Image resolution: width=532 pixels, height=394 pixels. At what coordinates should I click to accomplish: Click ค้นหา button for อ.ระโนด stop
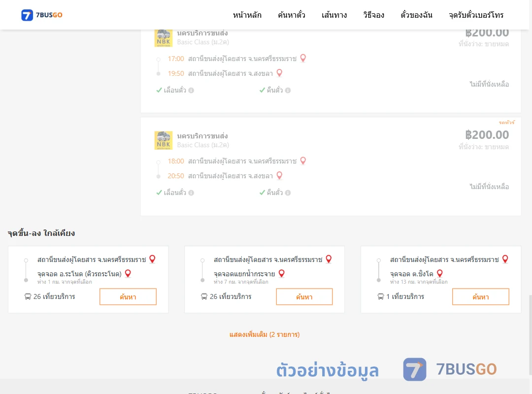(128, 296)
